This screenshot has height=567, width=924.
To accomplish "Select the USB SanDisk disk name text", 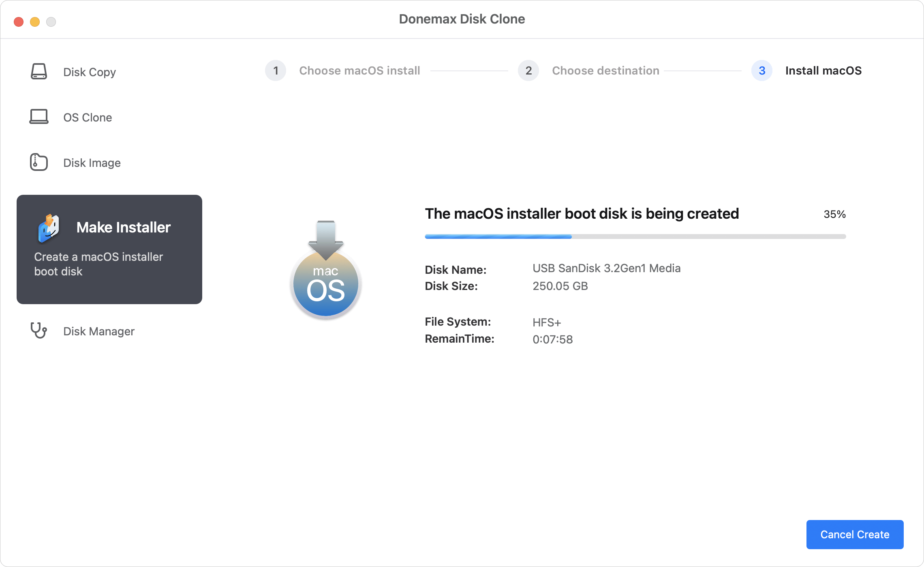I will [x=607, y=268].
